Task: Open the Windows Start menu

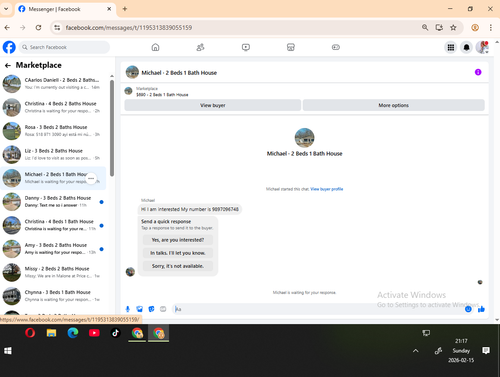Action: click(8, 351)
